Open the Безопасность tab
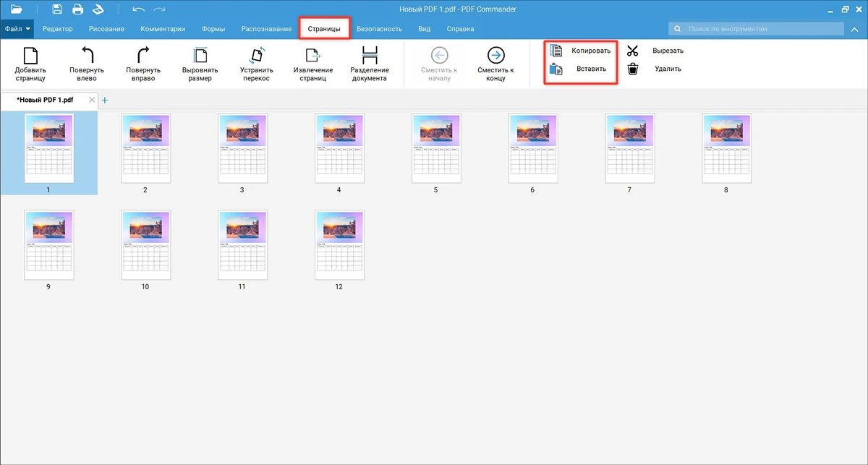Viewport: 868px width, 465px height. [379, 29]
